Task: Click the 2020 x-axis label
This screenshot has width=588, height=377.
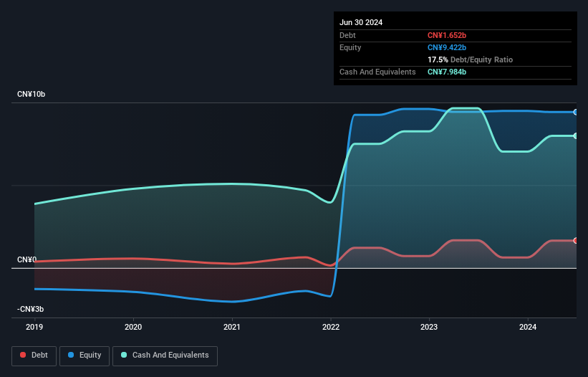Action: (133, 327)
